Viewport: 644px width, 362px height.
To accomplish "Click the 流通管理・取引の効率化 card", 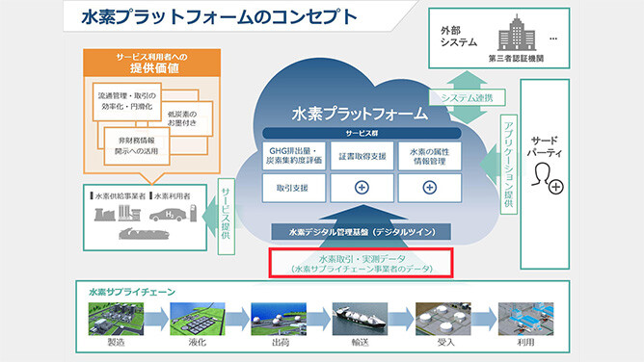I will [x=127, y=101].
